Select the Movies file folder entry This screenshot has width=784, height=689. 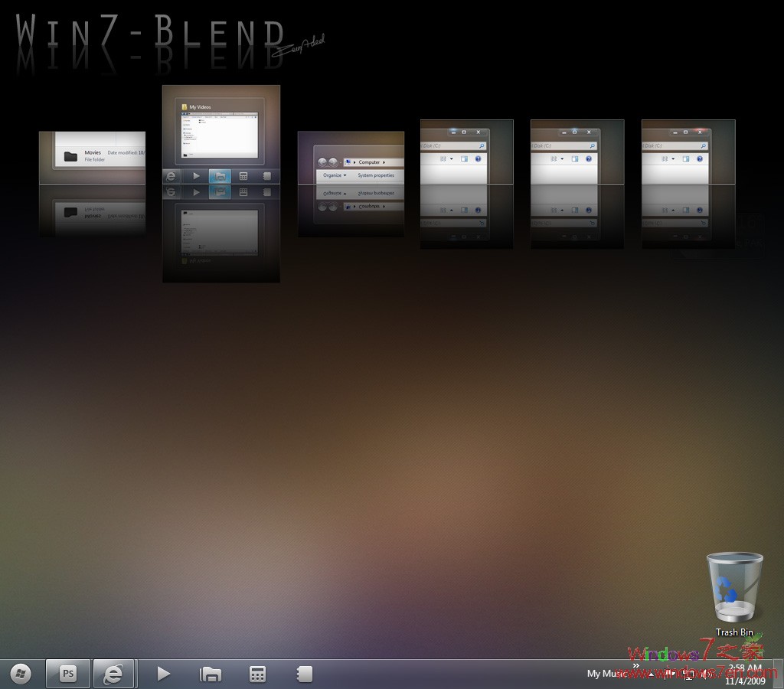pyautogui.click(x=92, y=152)
